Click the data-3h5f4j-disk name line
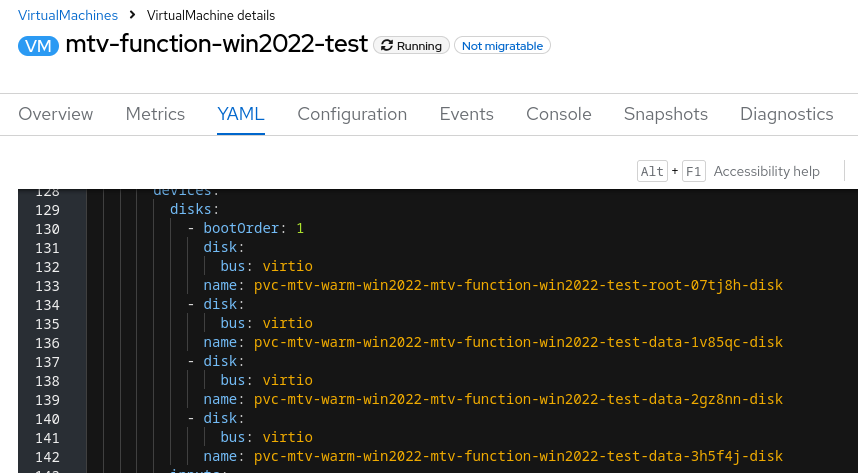Screen dimensions: 858x473 pos(518,456)
